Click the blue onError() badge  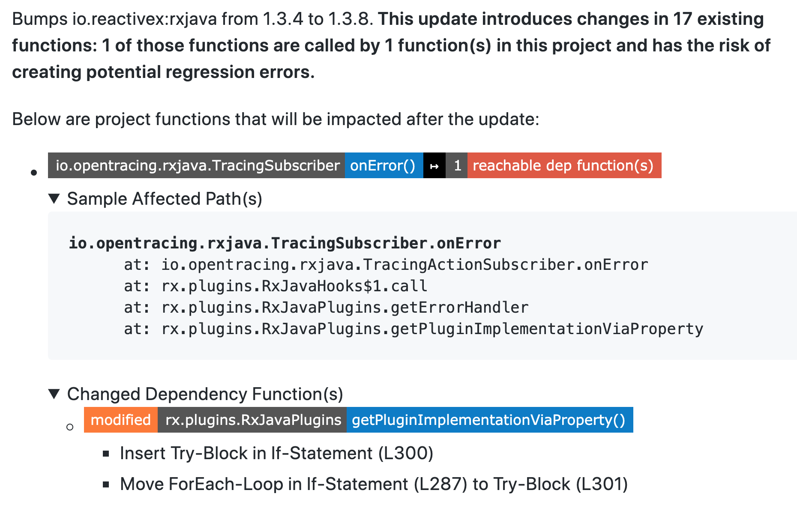pyautogui.click(x=383, y=166)
